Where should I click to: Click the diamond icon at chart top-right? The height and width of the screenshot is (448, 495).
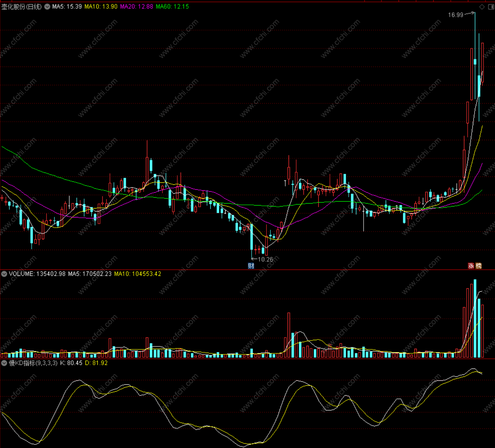(482, 7)
